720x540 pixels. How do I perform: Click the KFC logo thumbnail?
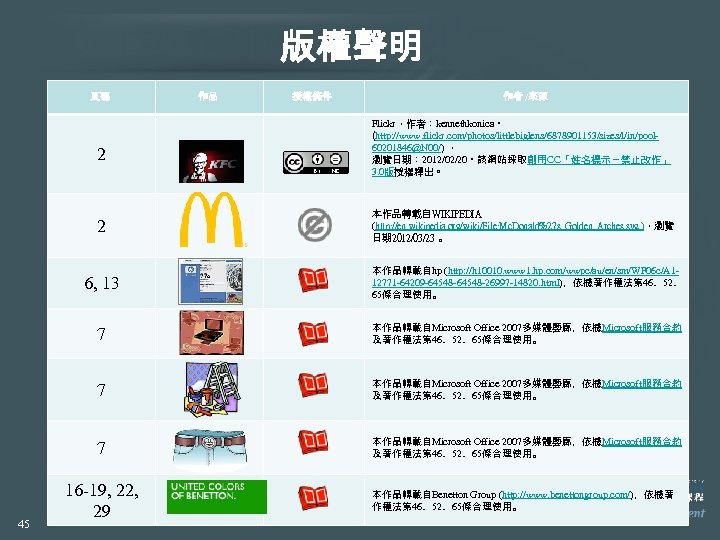click(x=211, y=162)
